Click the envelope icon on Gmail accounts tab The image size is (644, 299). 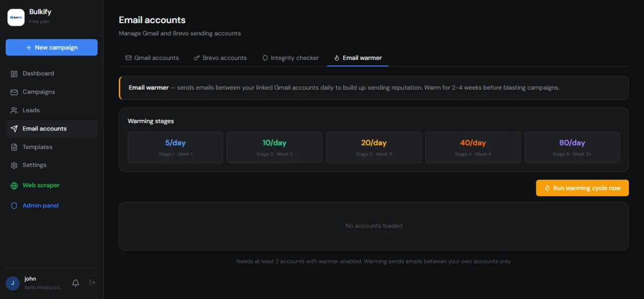[x=128, y=58]
